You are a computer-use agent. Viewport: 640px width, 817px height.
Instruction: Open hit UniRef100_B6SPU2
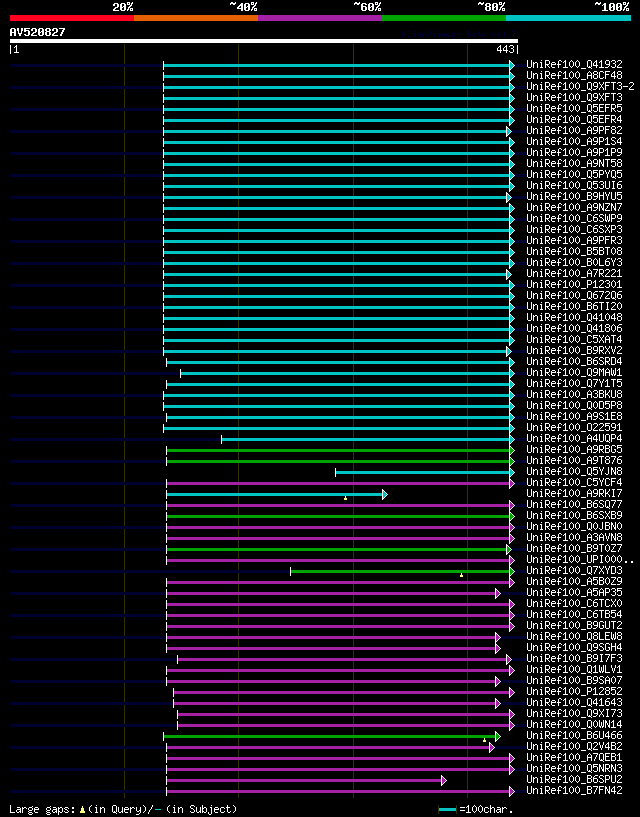click(574, 780)
